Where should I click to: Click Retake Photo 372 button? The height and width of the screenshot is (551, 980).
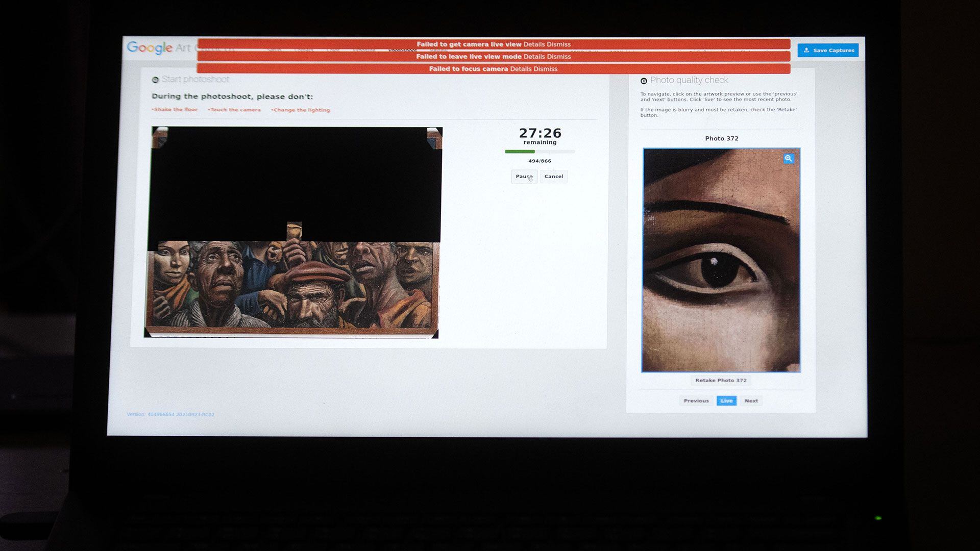721,381
